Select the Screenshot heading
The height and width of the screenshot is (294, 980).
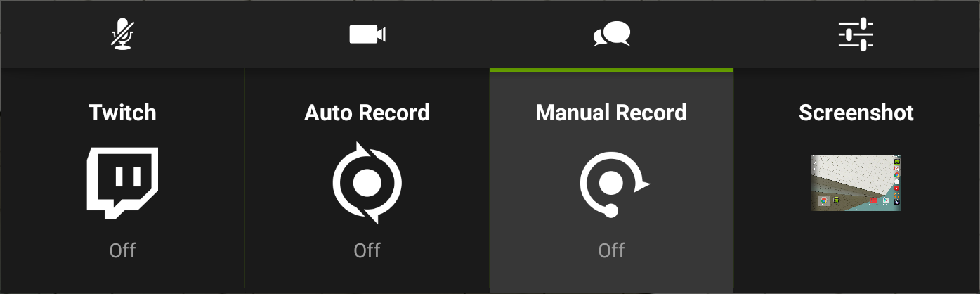856,113
